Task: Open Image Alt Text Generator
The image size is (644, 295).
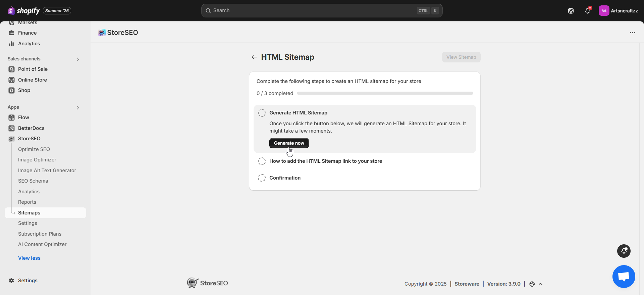Action: [x=47, y=170]
